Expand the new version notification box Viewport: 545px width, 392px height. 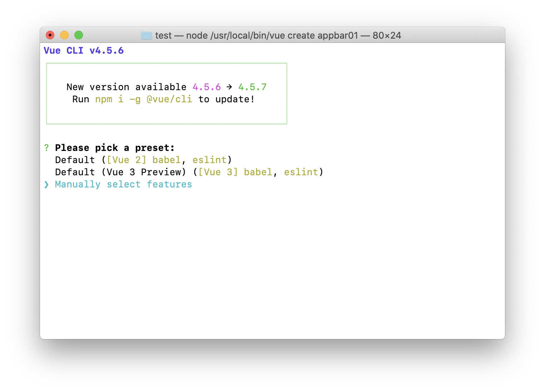(x=166, y=93)
